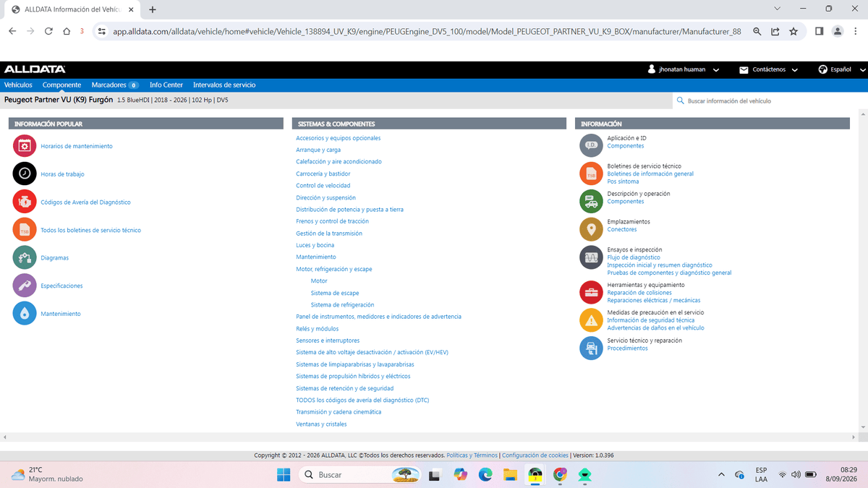Open the Códigos de Avería del Diagnóstico engine icon
868x488 pixels.
coord(25,202)
